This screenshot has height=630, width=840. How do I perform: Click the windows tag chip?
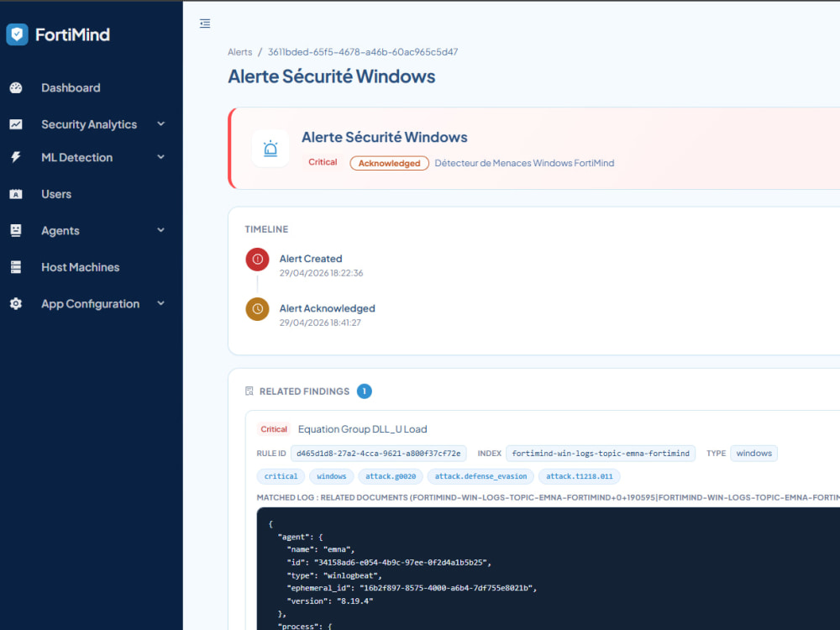click(332, 476)
